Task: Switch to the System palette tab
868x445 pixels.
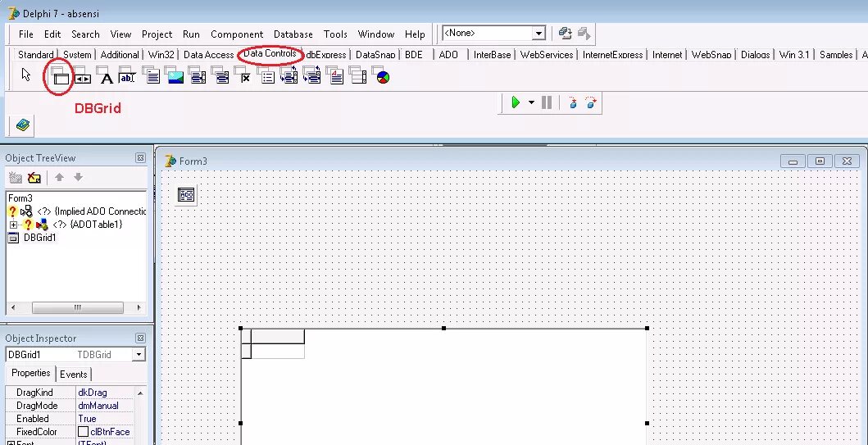Action: [x=77, y=54]
